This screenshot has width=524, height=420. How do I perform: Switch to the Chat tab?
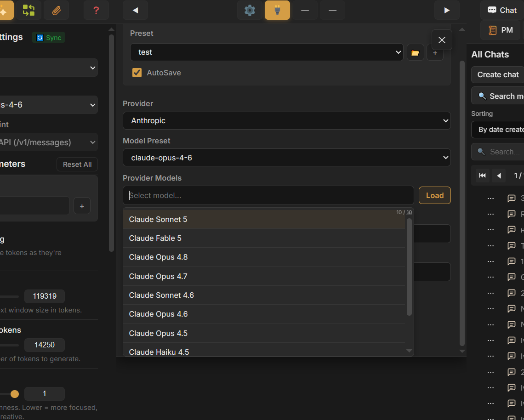pyautogui.click(x=502, y=11)
